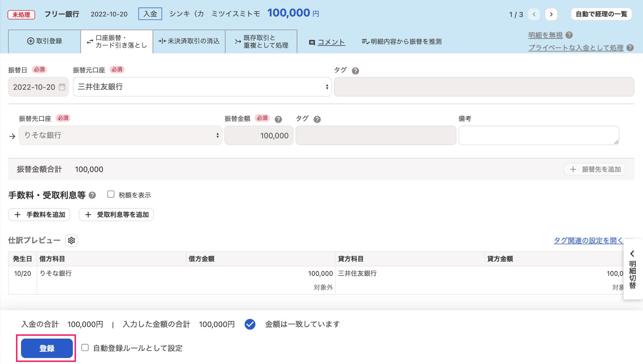This screenshot has height=364, width=643.
Task: Open 振替先口座 dropdown りそな銀行
Action: point(121,135)
